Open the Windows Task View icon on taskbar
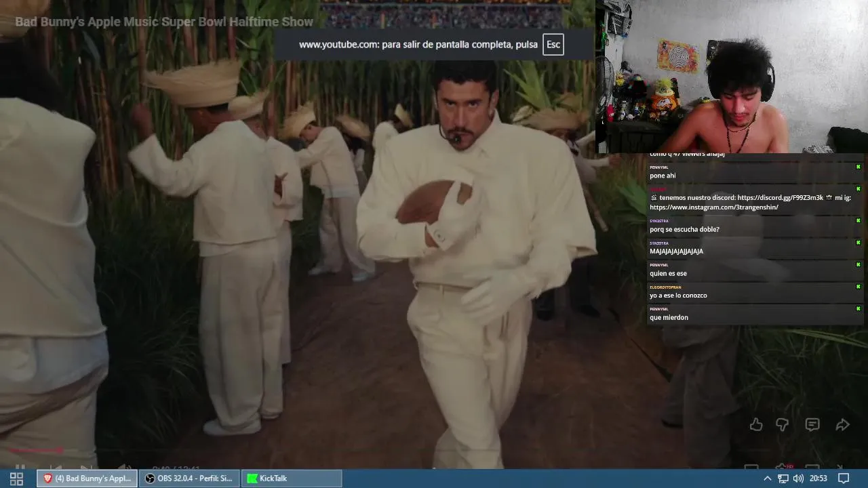Viewport: 868px width, 488px height. tap(16, 479)
